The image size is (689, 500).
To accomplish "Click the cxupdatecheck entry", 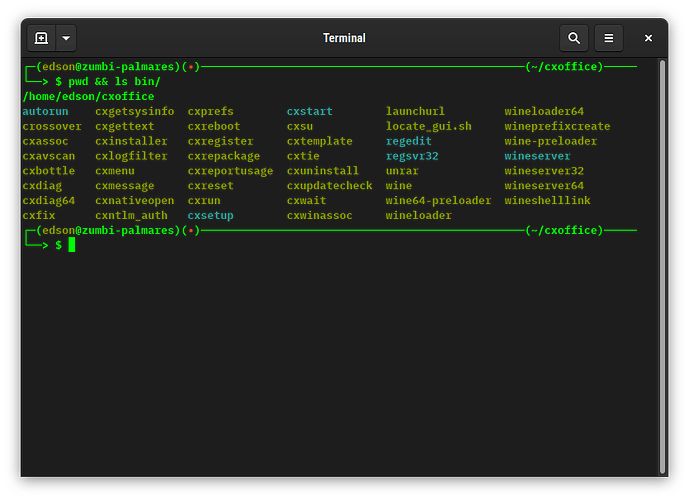I will [x=330, y=185].
